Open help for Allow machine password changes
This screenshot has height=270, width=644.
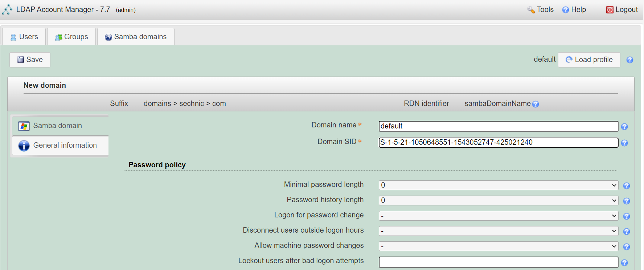tap(627, 247)
